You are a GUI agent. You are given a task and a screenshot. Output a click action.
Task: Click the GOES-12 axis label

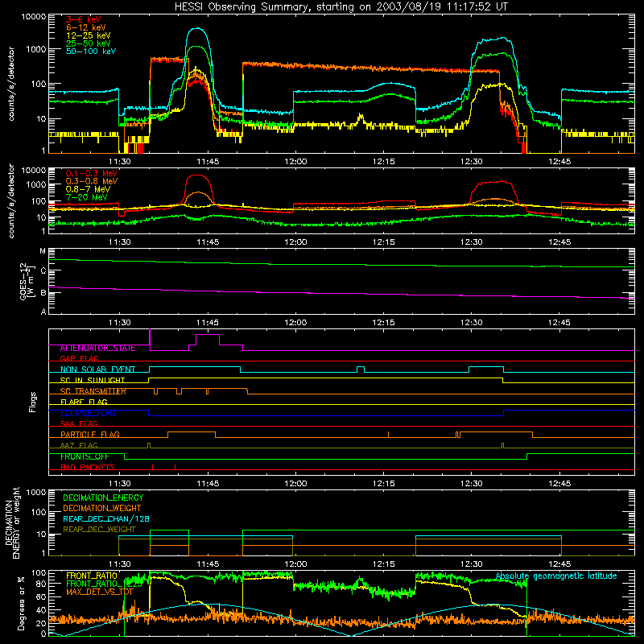[x=26, y=281]
